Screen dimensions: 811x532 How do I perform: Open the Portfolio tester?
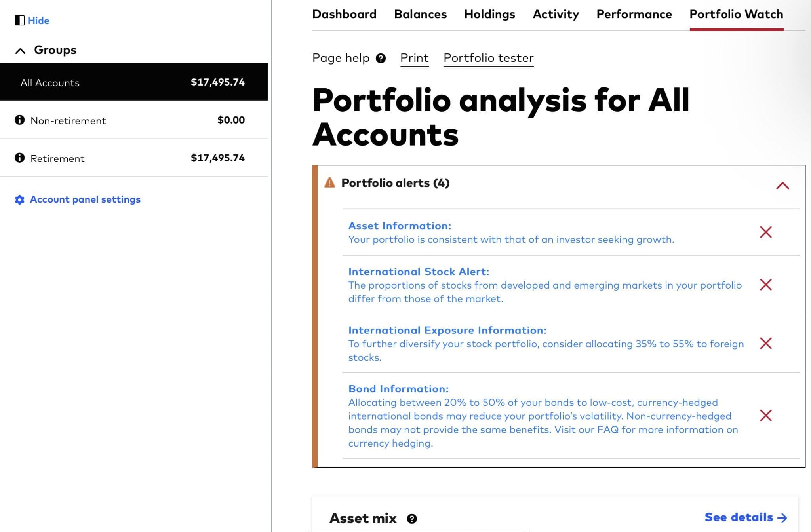click(488, 58)
